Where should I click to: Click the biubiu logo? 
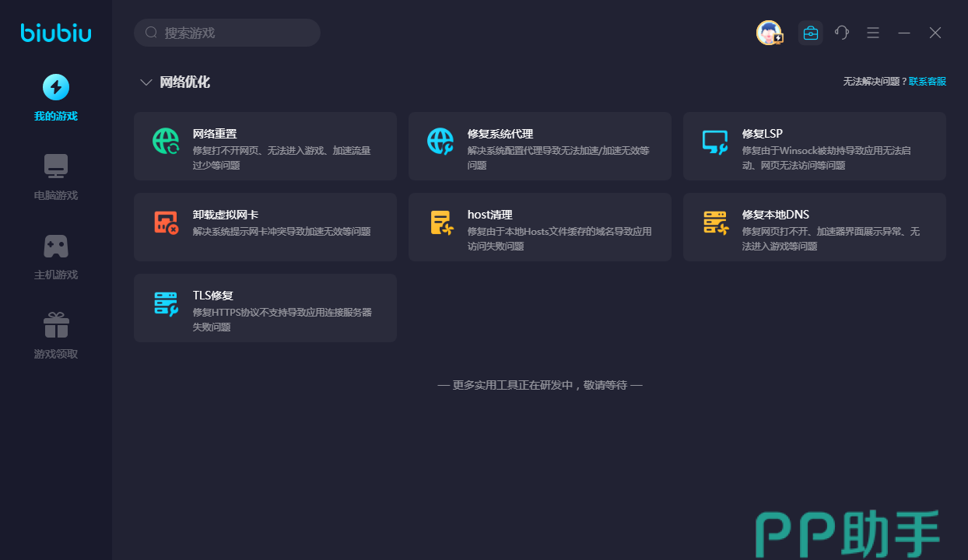(56, 33)
